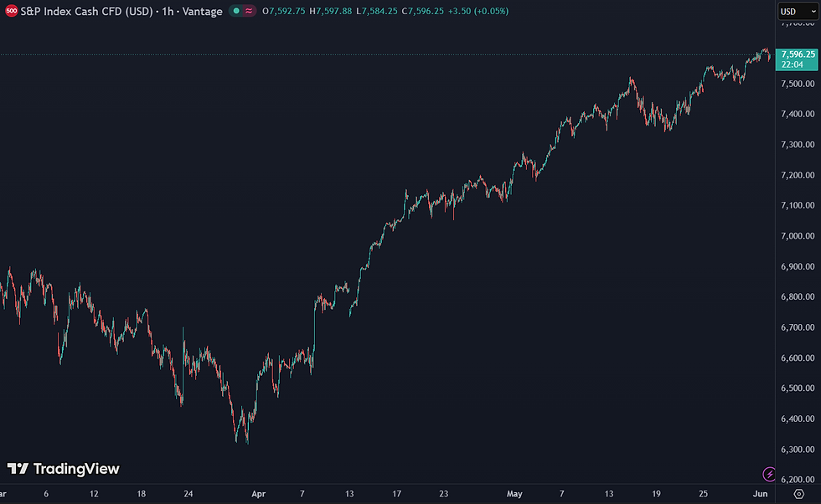Click the 23 date label on the time axis

[443, 493]
